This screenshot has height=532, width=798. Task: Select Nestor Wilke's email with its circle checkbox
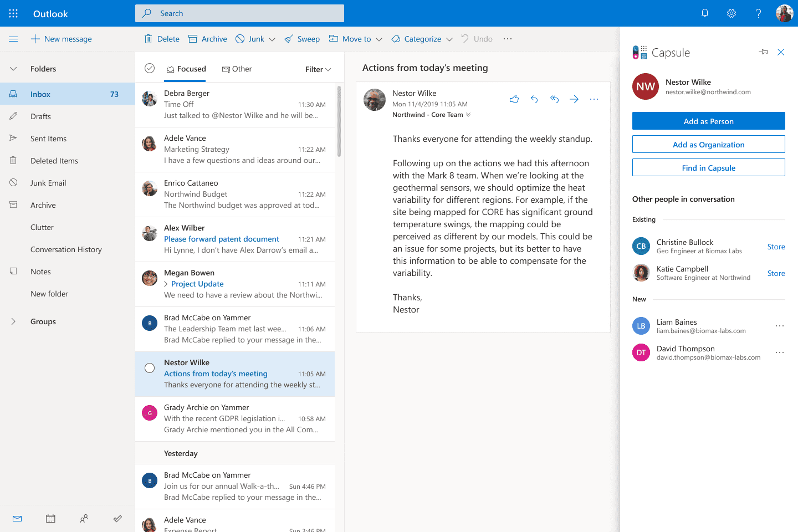[x=150, y=367]
